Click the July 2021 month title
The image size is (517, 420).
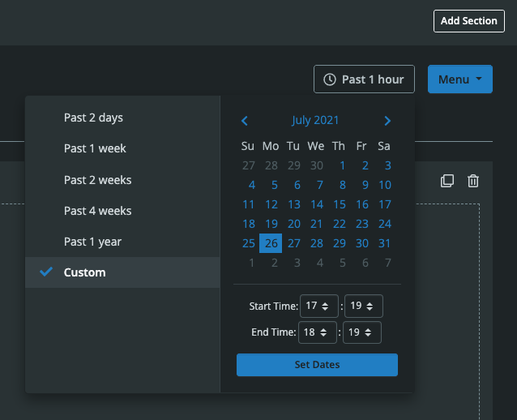(x=315, y=120)
